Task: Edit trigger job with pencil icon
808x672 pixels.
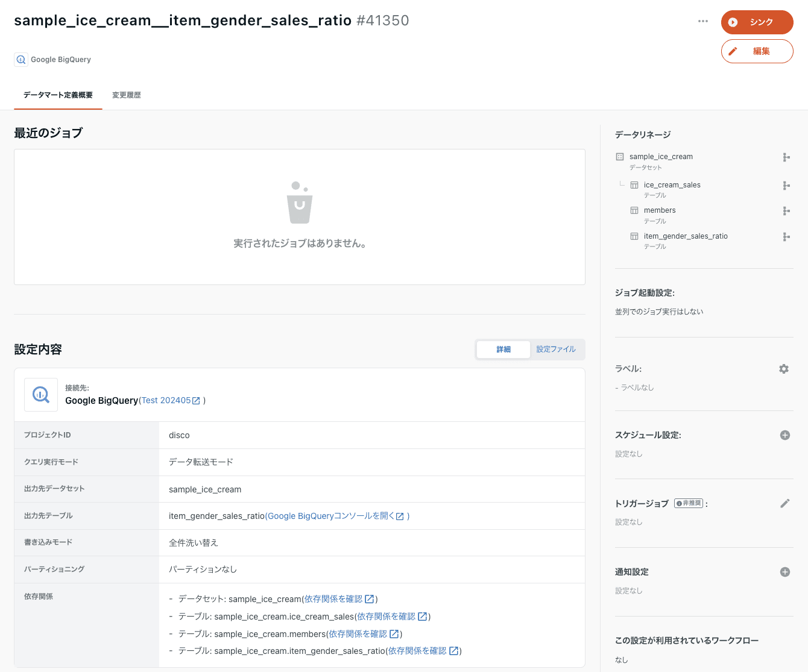Action: coord(784,503)
